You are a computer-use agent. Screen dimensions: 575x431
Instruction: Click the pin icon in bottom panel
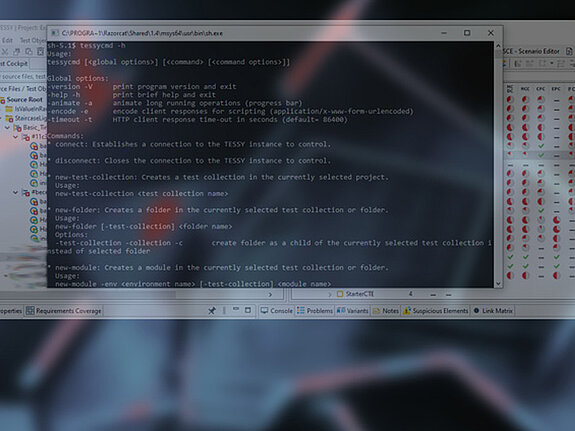[212, 311]
